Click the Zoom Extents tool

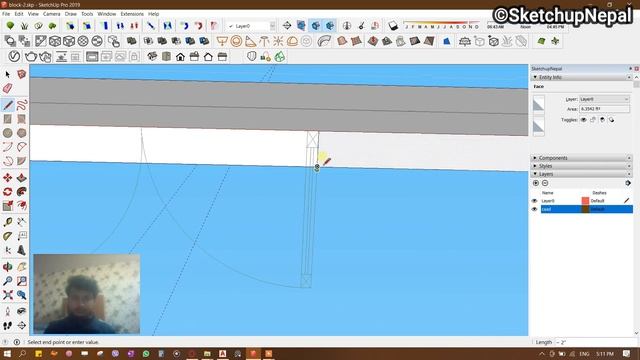click(7, 295)
